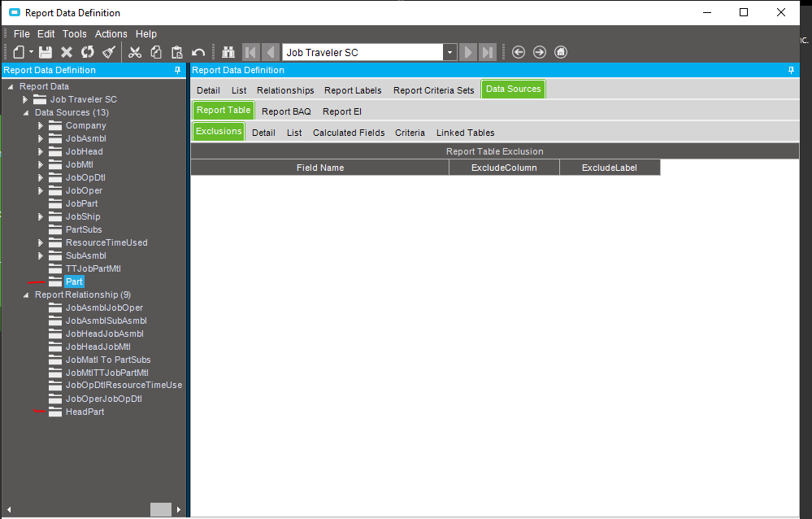812x519 pixels.
Task: Switch to the Report EI tab
Action: (341, 111)
